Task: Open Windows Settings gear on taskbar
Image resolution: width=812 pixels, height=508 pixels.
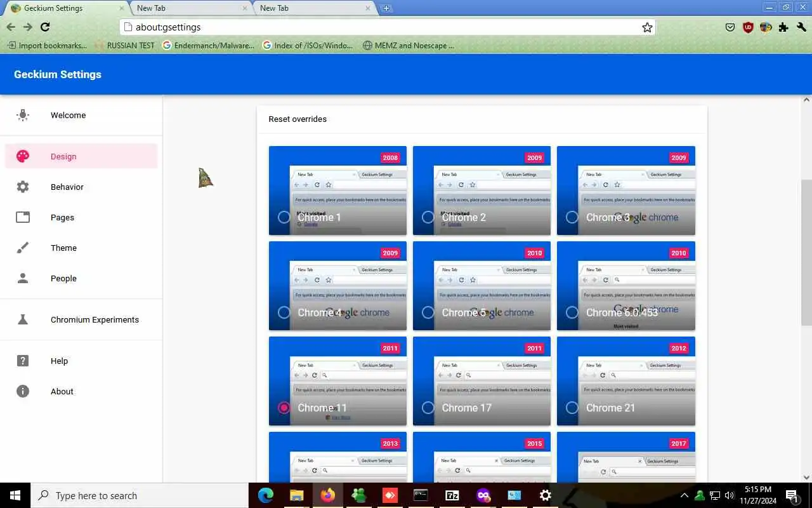Action: [545, 495]
